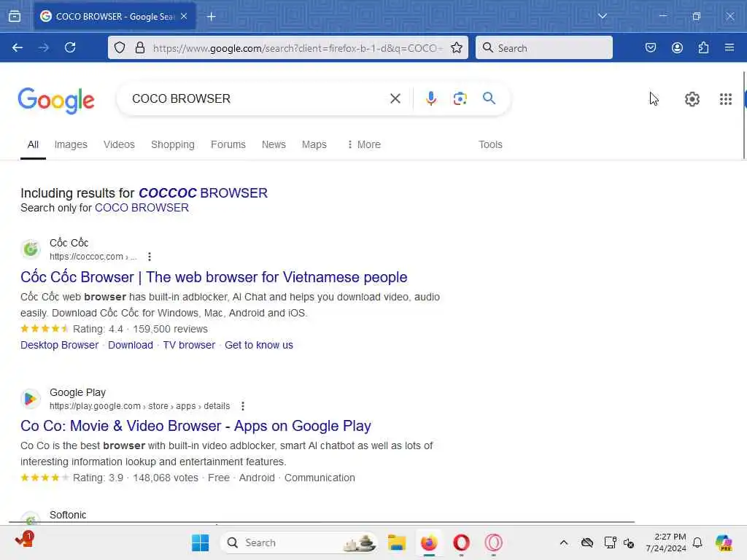
Task: Switch to the Shopping tab
Action: pos(172,145)
